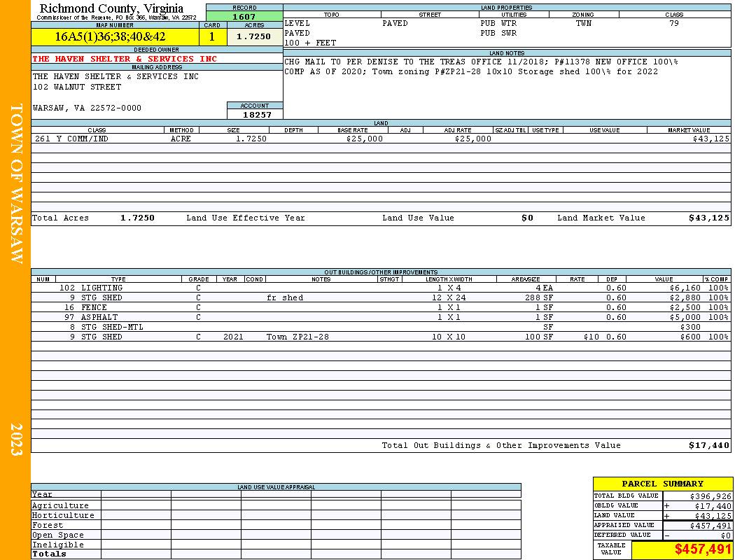Click 100 + FEET topo entry

pyautogui.click(x=310, y=43)
